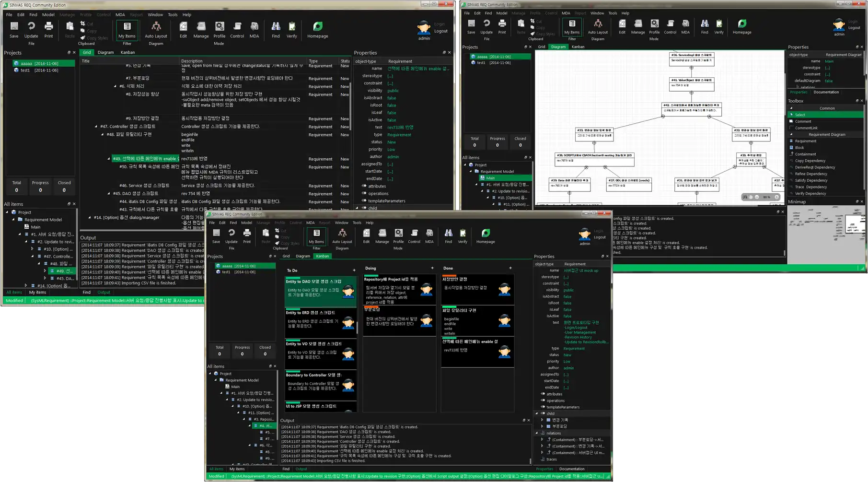Open Tools menu in the Diagram window
The width and height of the screenshot is (868, 482).
613,13
